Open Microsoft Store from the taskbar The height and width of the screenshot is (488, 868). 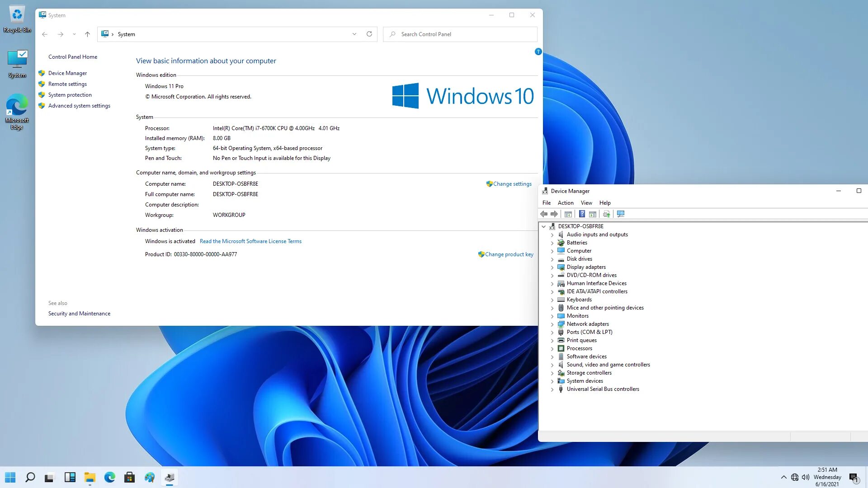[130, 477]
